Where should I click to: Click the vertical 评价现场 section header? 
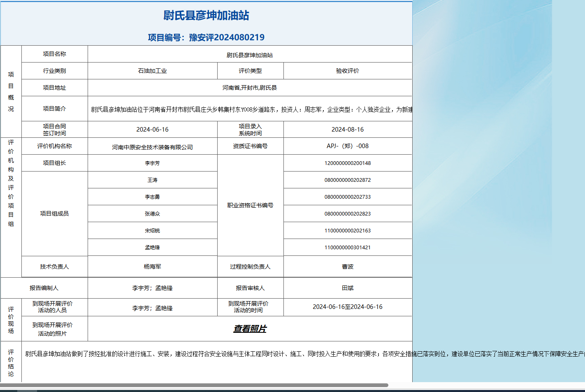11,320
